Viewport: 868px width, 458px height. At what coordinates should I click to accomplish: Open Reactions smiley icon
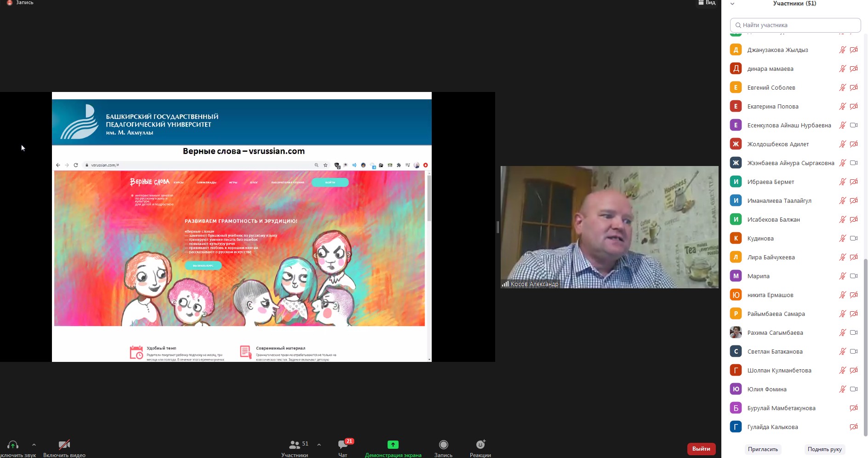(480, 445)
